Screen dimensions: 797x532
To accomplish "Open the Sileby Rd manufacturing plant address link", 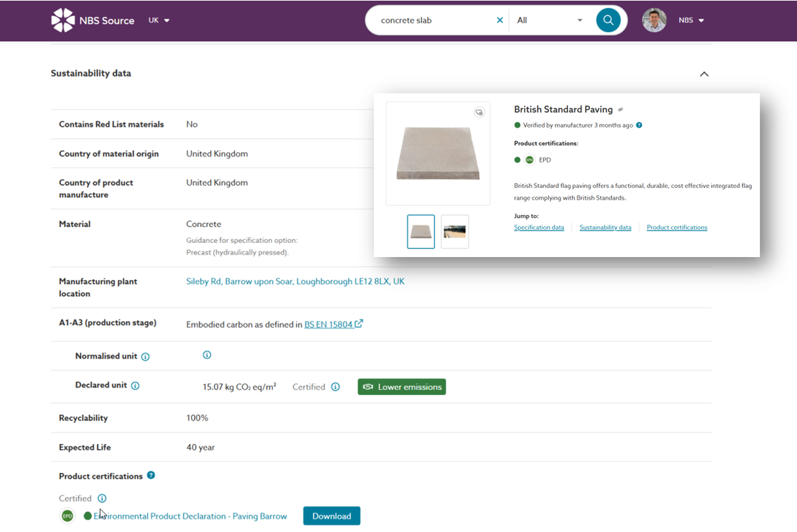I will (x=296, y=282).
